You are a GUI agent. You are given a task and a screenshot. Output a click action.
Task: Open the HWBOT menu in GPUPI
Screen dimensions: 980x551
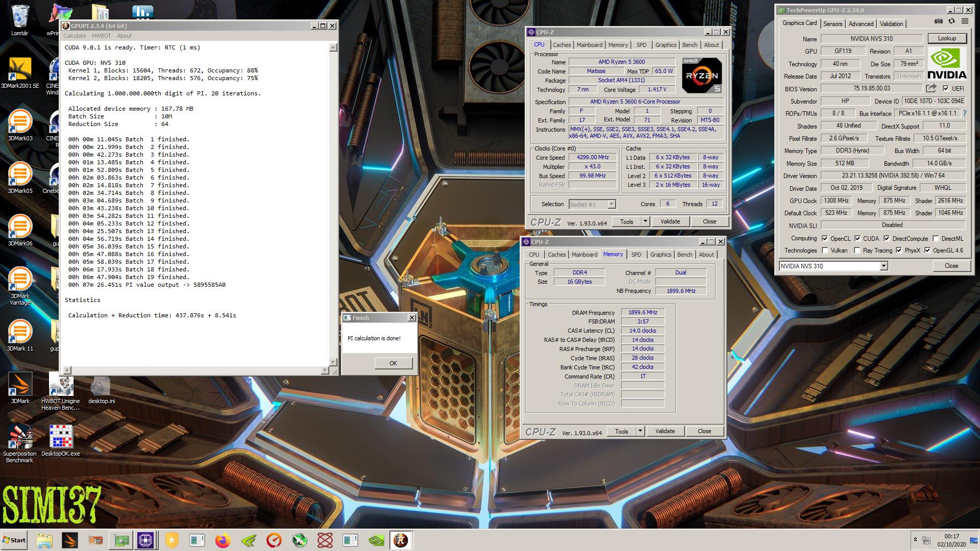[101, 36]
